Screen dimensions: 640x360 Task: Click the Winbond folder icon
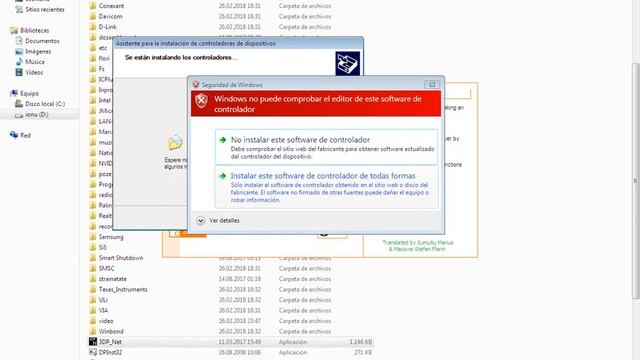tap(93, 331)
